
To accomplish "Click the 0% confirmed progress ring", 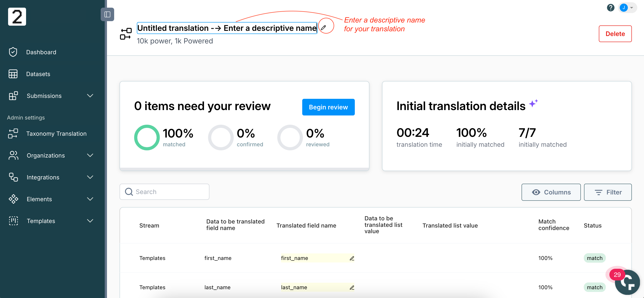I will [x=221, y=137].
